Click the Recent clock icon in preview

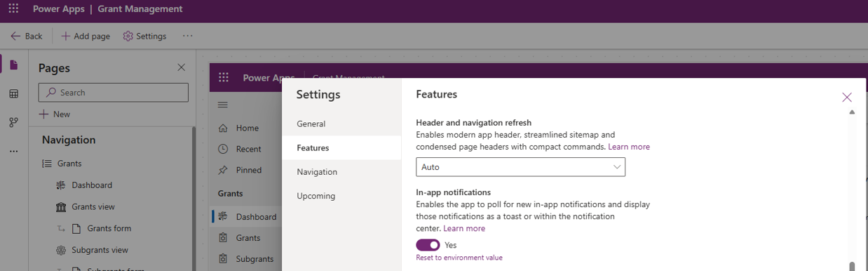223,149
